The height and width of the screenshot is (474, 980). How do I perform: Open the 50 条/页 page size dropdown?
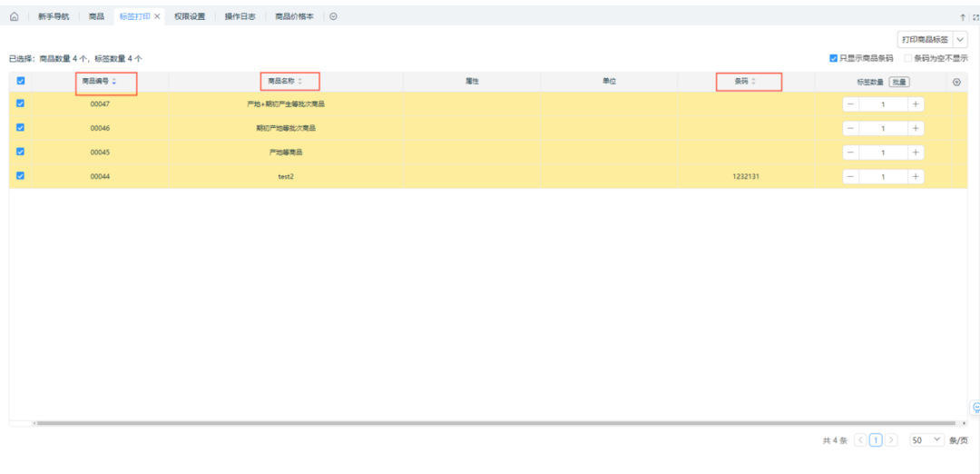[926, 440]
